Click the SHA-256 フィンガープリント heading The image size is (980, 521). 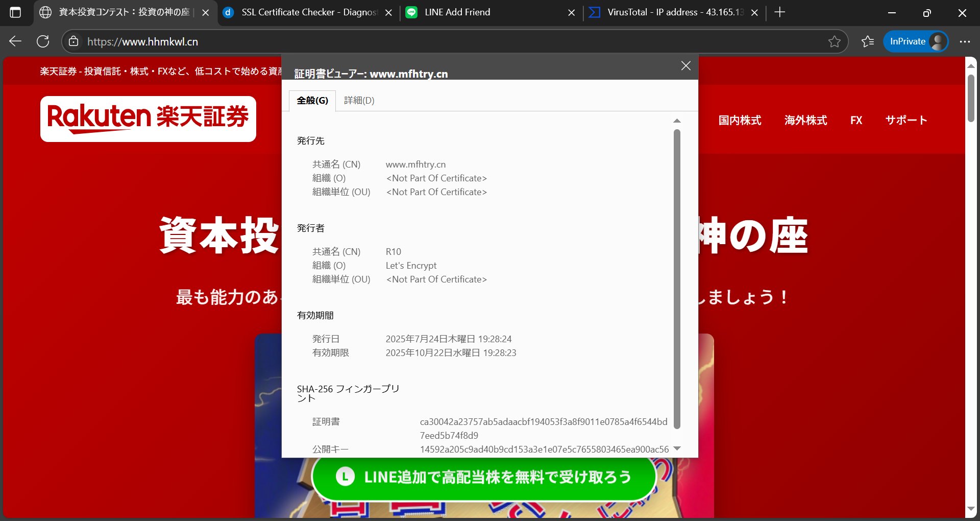coord(348,393)
